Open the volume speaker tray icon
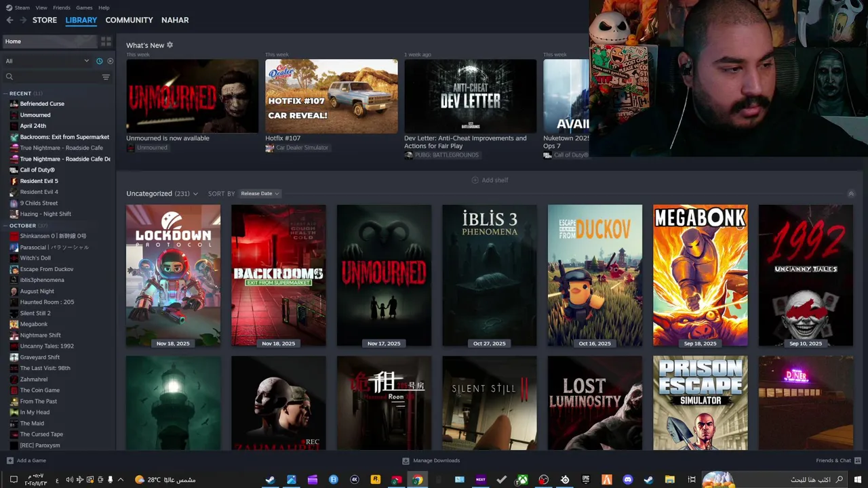Screen dimensions: 868x488 coord(69,480)
